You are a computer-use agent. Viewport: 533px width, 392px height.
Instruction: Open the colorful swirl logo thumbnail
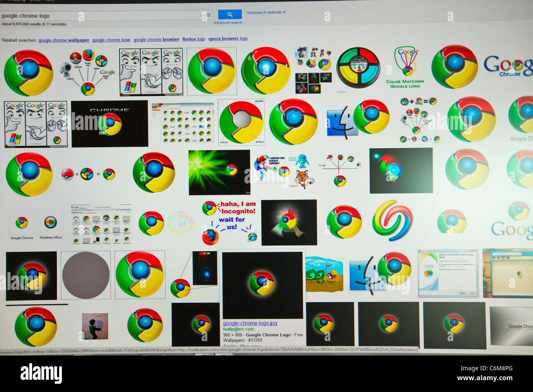coord(392,220)
